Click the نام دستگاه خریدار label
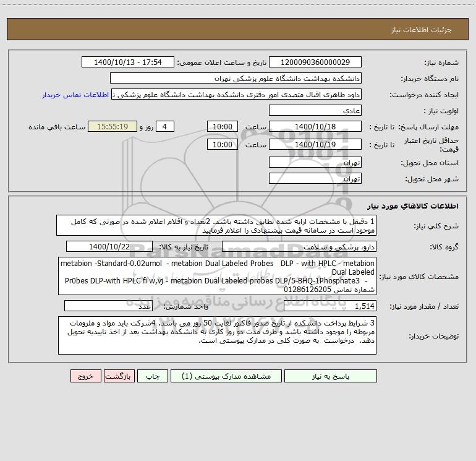 click(x=430, y=79)
